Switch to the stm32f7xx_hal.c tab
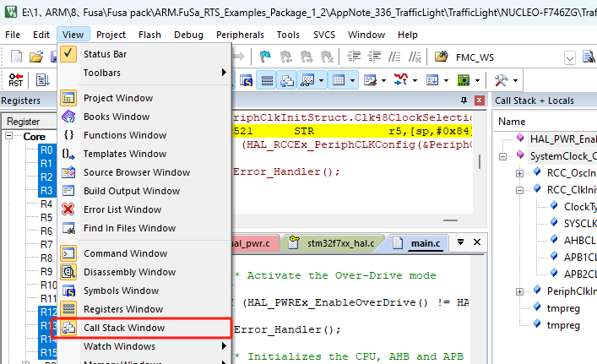This screenshot has height=364, width=597. 336,244
